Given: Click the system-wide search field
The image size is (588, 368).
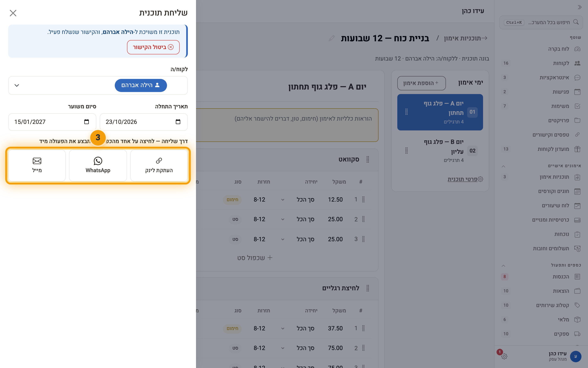Looking at the screenshot, I should pyautogui.click(x=541, y=22).
